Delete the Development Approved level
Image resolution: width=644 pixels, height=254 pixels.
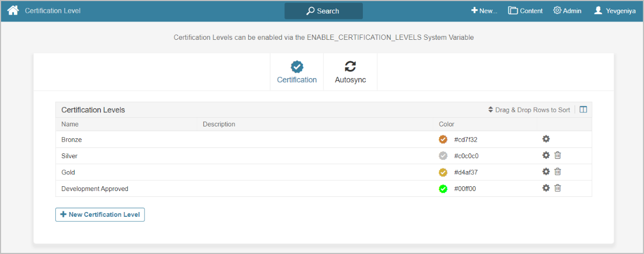click(557, 188)
